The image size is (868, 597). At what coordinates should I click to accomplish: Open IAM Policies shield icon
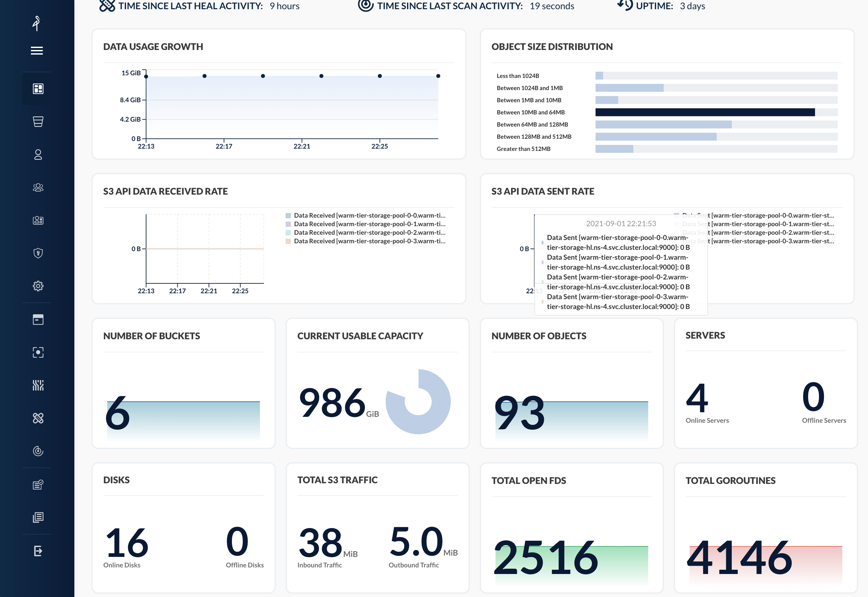(38, 253)
